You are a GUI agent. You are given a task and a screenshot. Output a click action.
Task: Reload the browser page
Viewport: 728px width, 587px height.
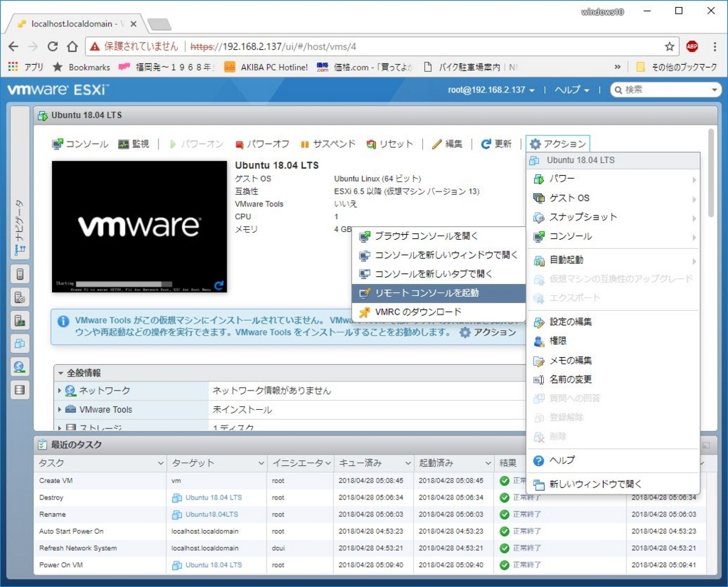pos(53,46)
